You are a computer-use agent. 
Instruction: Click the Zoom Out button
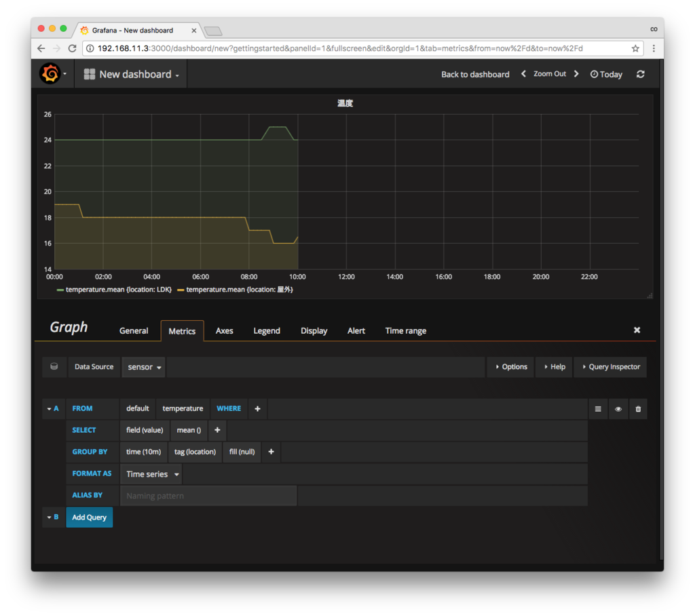[x=550, y=74]
